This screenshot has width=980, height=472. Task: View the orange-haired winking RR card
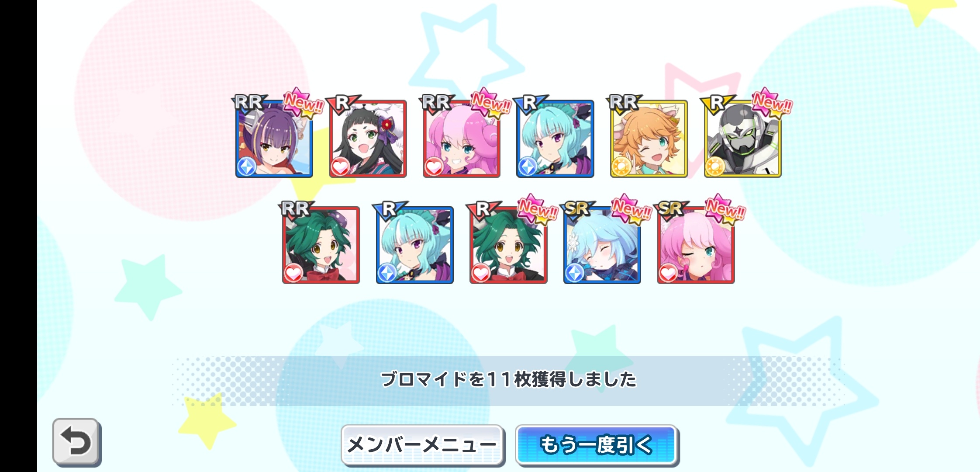coord(649,139)
